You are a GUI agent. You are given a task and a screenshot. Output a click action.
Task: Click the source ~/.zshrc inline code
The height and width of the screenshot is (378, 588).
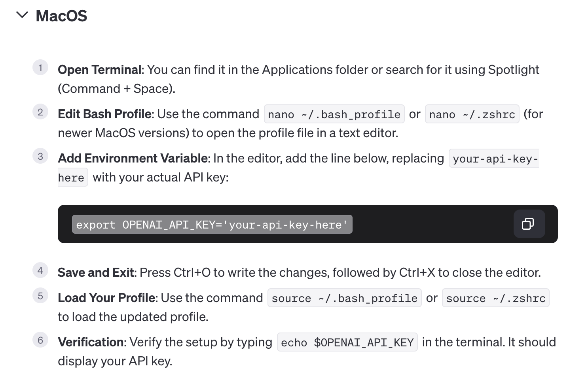pyautogui.click(x=495, y=298)
